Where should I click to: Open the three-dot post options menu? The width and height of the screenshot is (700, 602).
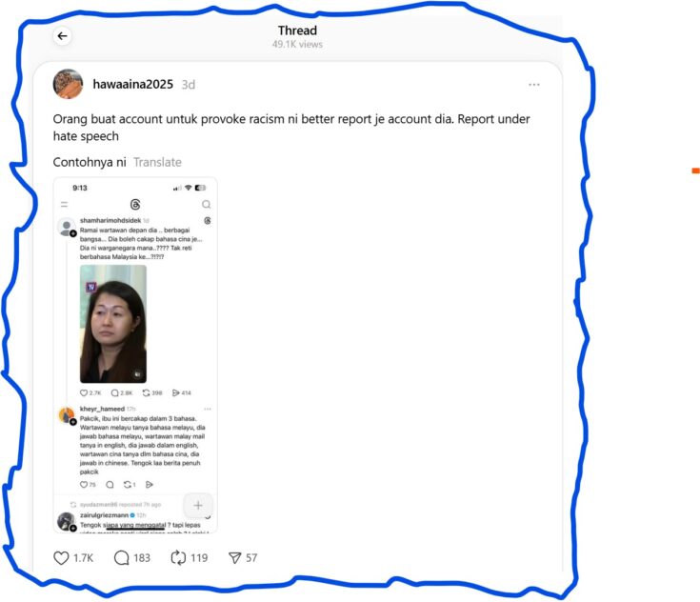coord(534,85)
